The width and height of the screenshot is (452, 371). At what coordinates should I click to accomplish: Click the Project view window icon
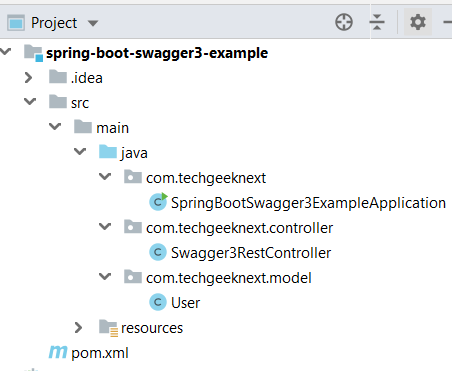[x=16, y=23]
